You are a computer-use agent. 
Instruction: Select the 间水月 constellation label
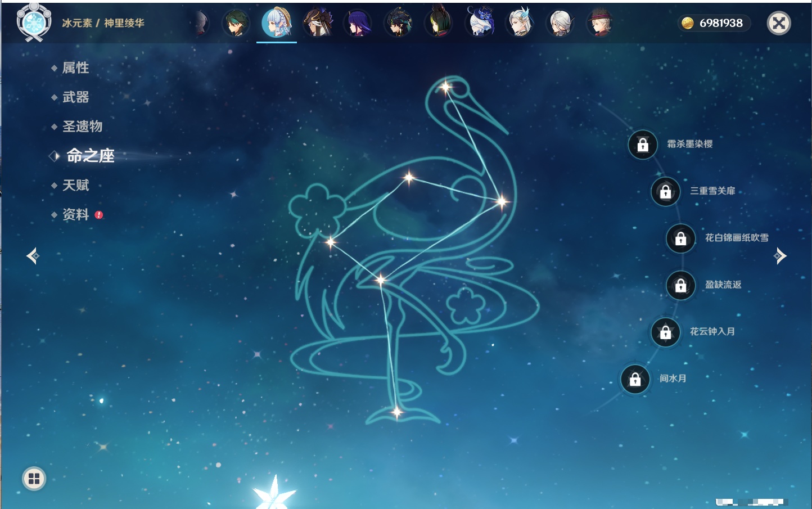pyautogui.click(x=673, y=379)
